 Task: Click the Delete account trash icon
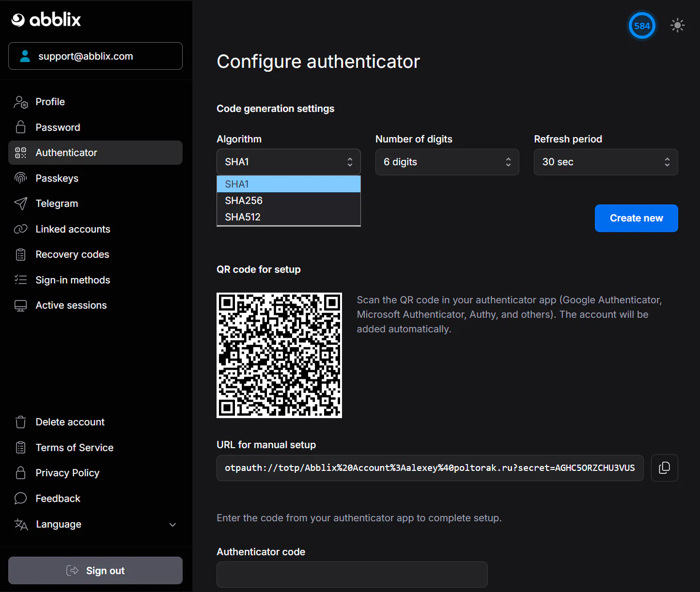[20, 422]
